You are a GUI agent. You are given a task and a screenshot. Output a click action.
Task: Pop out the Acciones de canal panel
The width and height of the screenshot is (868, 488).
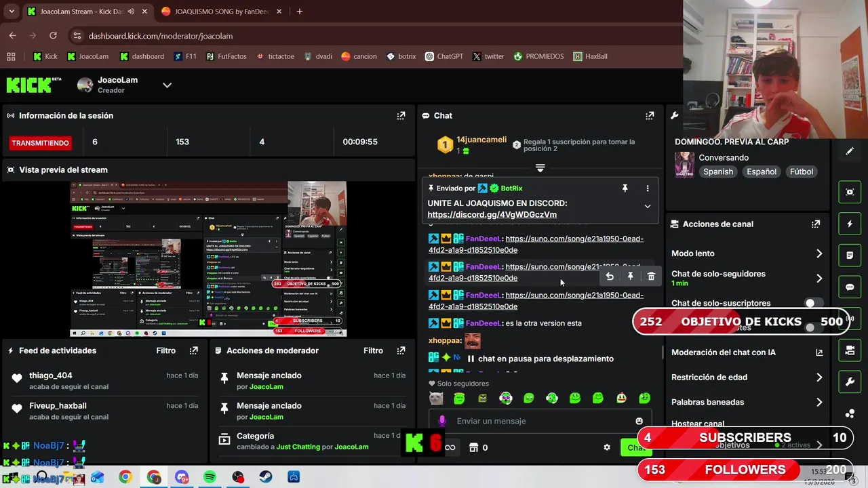point(816,224)
